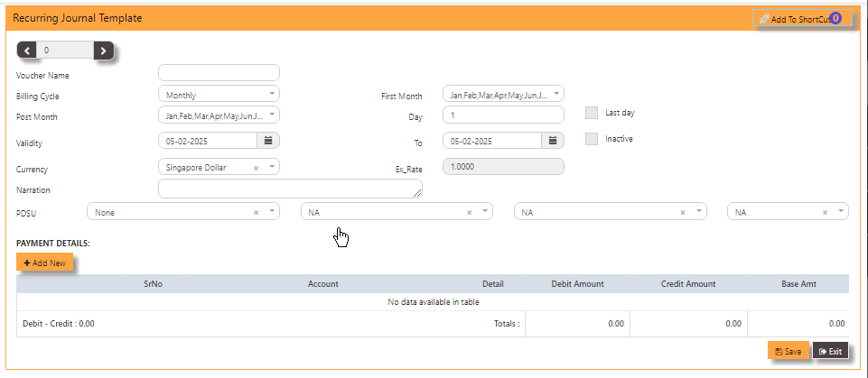The width and height of the screenshot is (868, 378).
Task: Clear the last NA dropdown selection
Action: [x=825, y=213]
